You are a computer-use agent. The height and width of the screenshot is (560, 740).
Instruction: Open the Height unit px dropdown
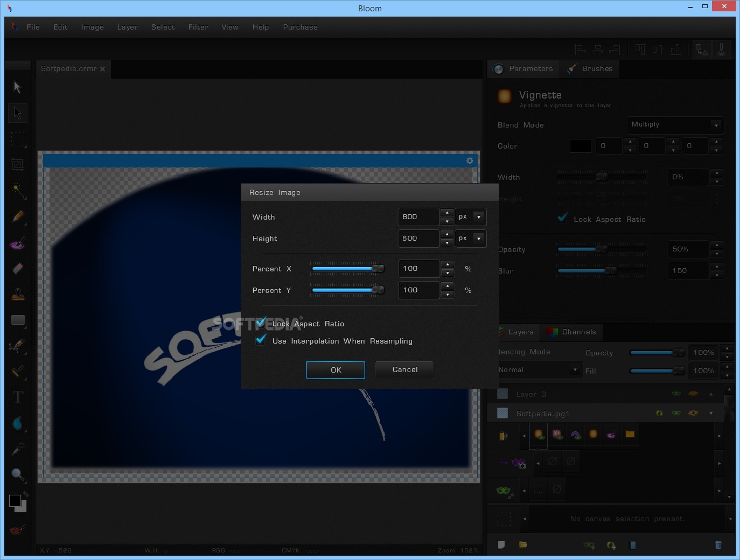(x=478, y=238)
